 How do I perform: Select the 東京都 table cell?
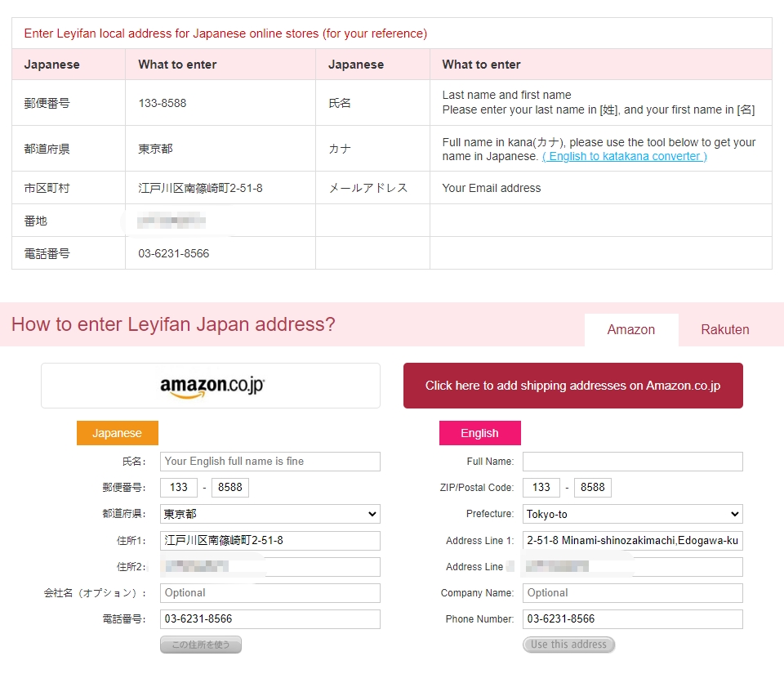coord(220,149)
